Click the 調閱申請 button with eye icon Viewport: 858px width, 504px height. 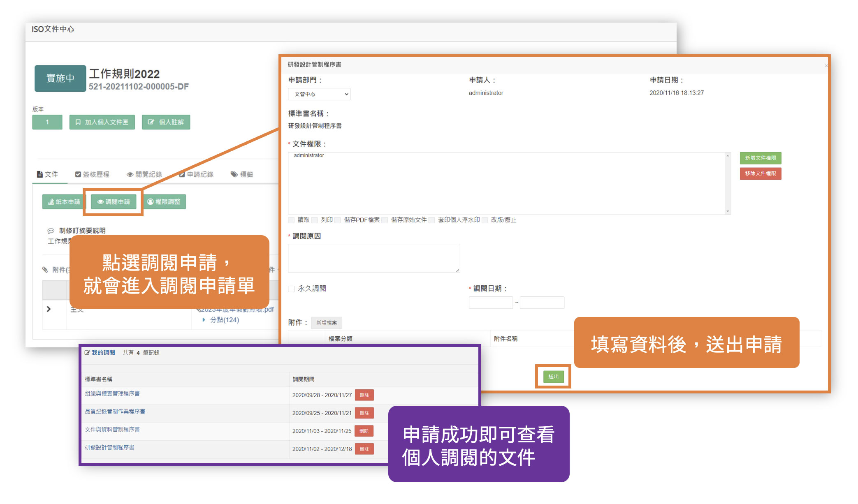pyautogui.click(x=114, y=202)
